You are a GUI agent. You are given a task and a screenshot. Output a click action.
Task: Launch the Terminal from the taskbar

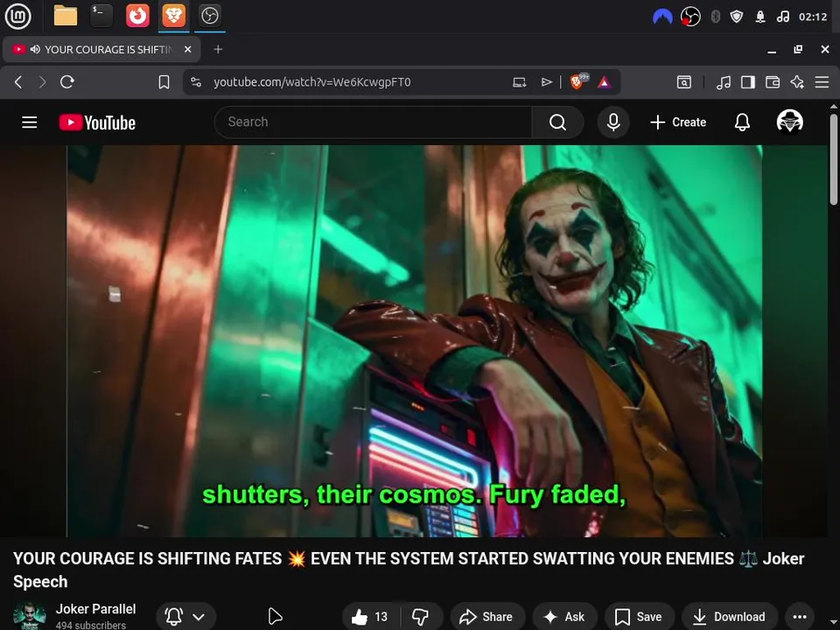[x=101, y=16]
